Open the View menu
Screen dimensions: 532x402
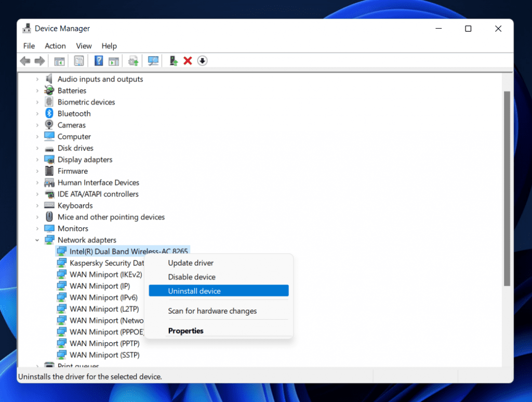point(84,46)
